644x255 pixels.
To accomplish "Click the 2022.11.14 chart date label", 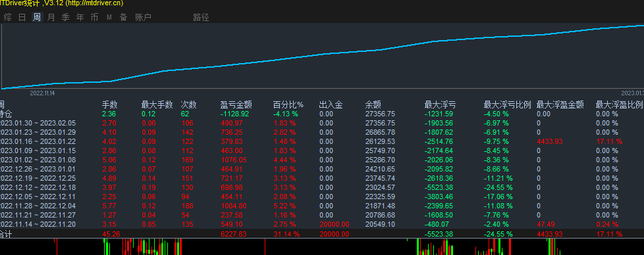I will (x=42, y=93).
